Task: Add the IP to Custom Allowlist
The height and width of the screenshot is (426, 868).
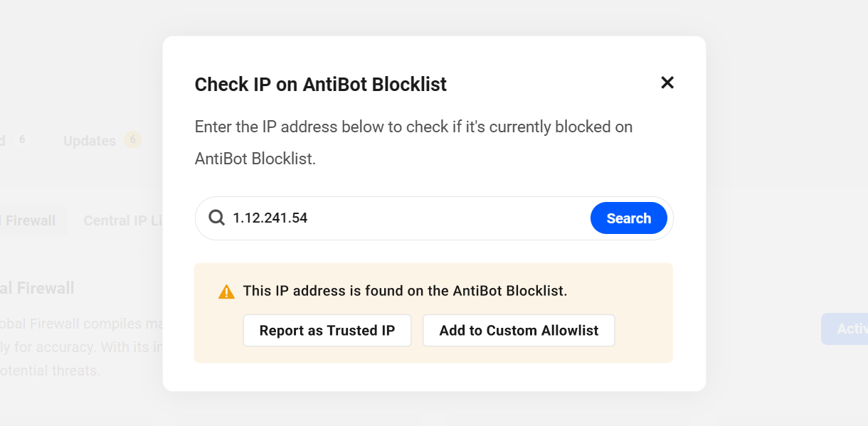Action: [x=519, y=331]
